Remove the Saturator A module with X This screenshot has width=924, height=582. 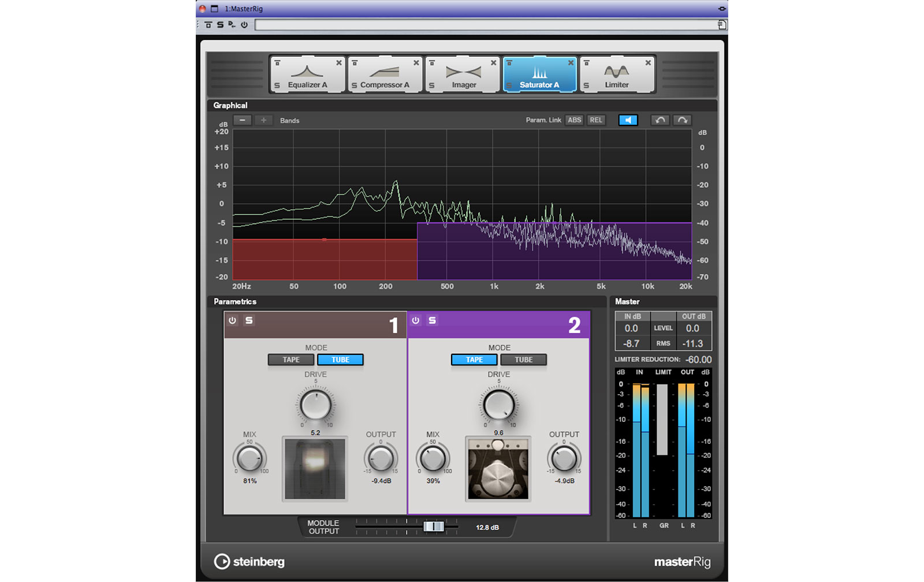(x=571, y=62)
